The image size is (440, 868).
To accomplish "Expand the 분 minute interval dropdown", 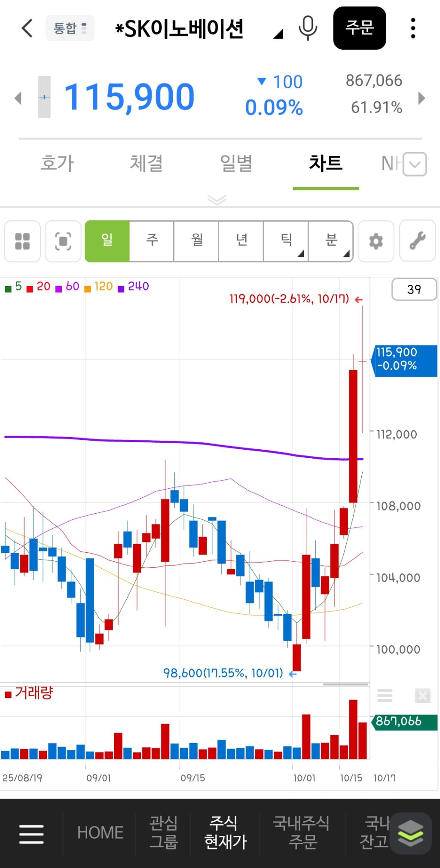I will 331,241.
